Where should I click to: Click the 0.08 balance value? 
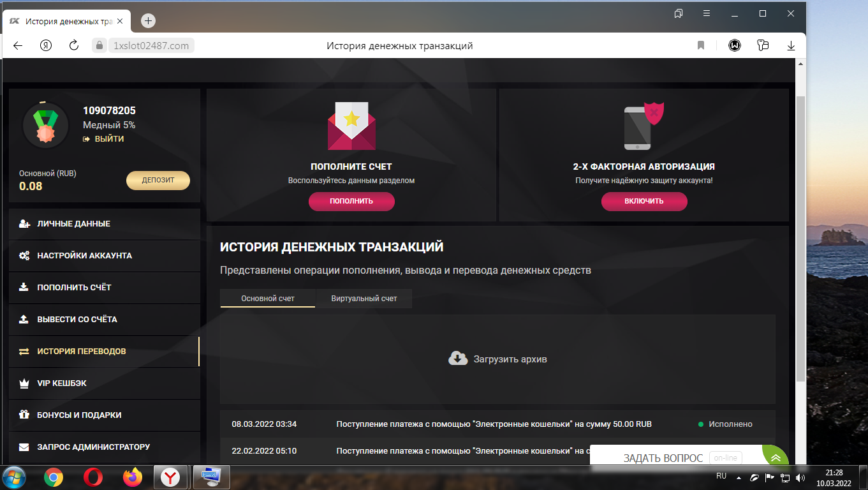point(31,186)
